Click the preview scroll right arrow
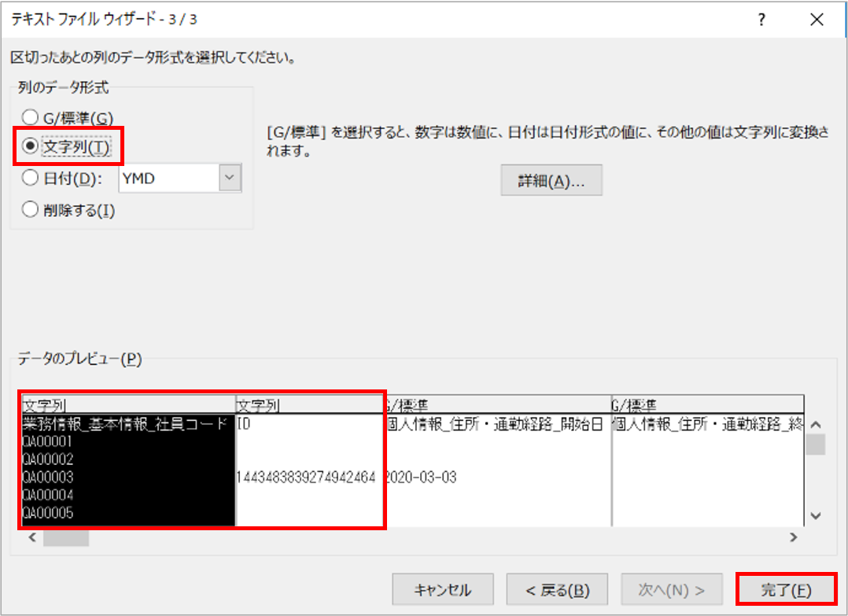The width and height of the screenshot is (848, 616). pos(793,538)
